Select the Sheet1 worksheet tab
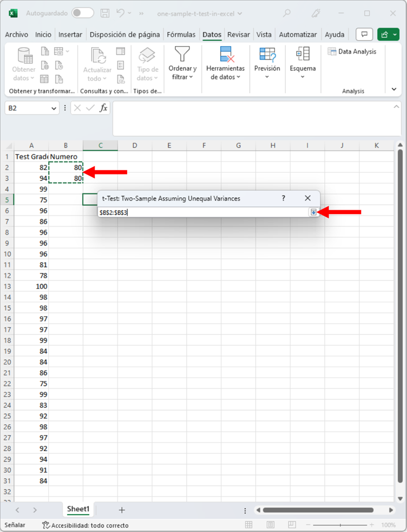The height and width of the screenshot is (532, 407). point(78,509)
